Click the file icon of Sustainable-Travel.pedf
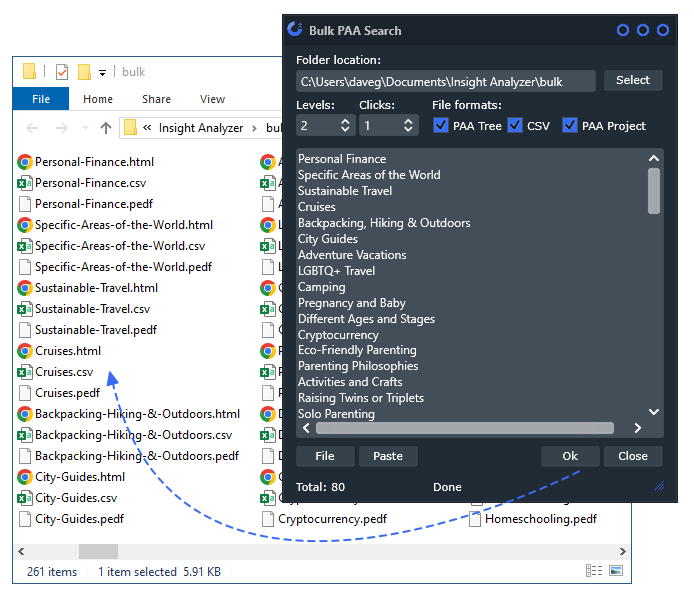Screen dimensions: 694x600 point(25,330)
